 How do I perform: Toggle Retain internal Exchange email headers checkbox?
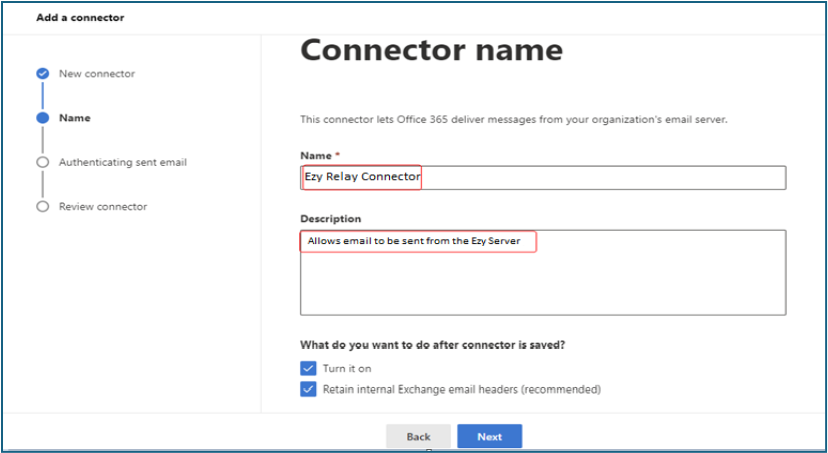308,390
